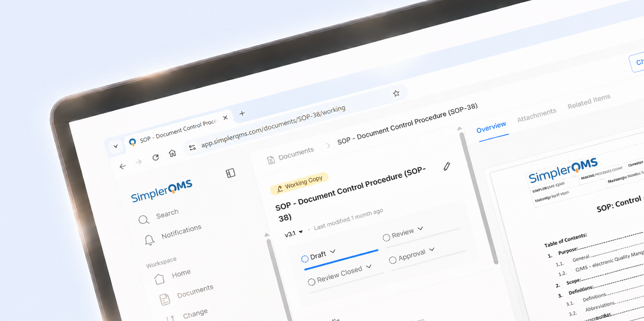Viewport: 644px width, 321px height.
Task: Switch to the Related Items tab
Action: pos(589,101)
